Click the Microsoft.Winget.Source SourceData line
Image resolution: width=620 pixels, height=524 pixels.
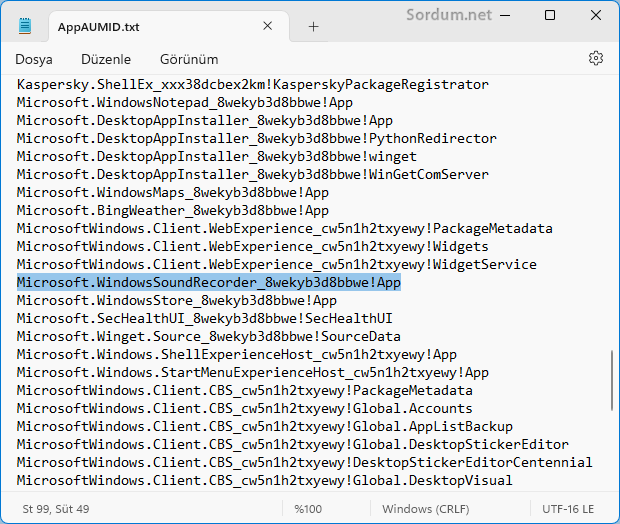coord(209,337)
